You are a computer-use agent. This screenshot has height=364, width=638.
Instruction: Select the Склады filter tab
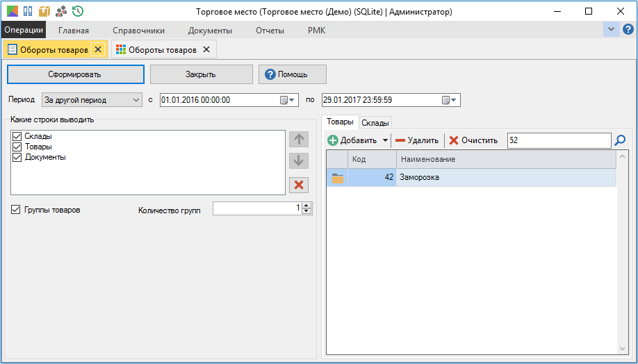pyautogui.click(x=376, y=123)
